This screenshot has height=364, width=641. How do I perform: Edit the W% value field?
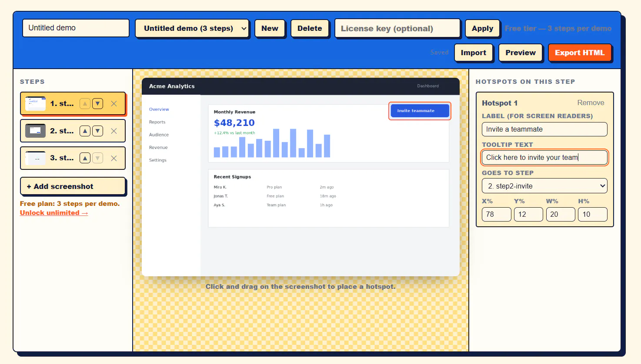click(x=561, y=215)
